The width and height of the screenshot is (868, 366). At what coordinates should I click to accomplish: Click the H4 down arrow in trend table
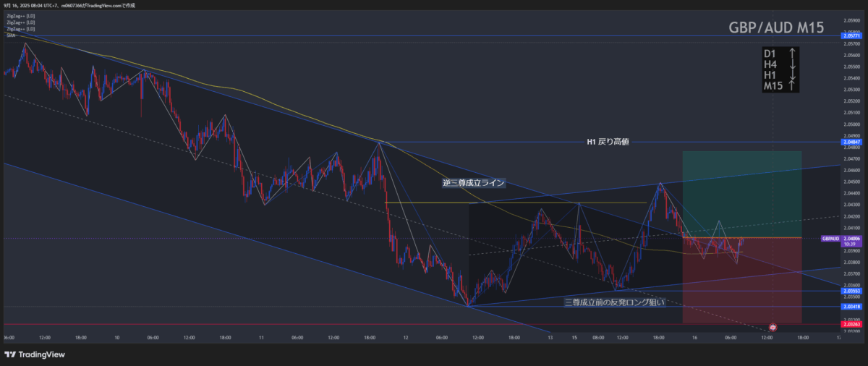point(793,64)
